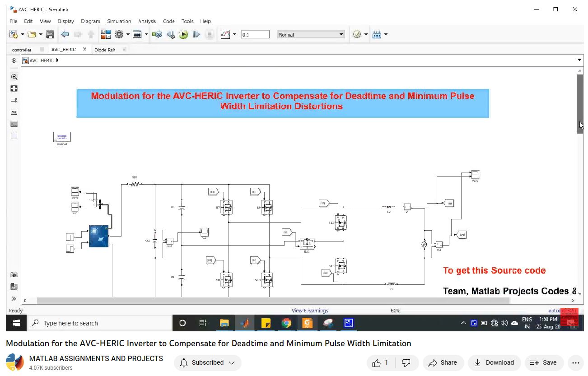
Task: Click the Save to playlist button
Action: [x=543, y=362]
